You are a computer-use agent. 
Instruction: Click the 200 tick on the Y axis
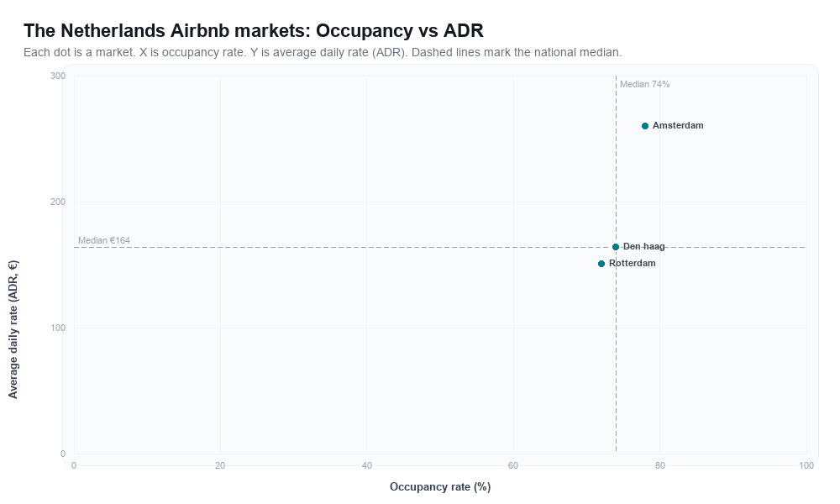[58, 202]
